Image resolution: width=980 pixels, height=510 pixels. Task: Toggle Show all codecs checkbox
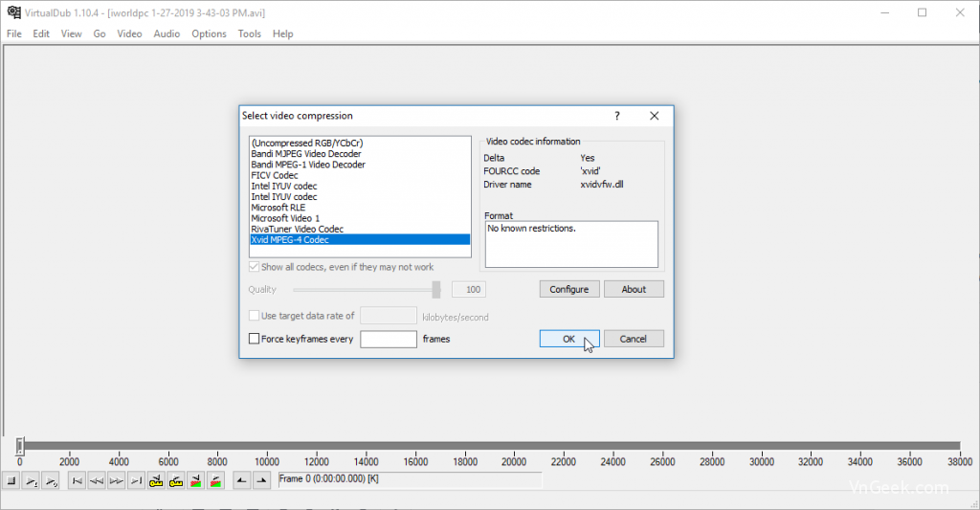tap(254, 267)
